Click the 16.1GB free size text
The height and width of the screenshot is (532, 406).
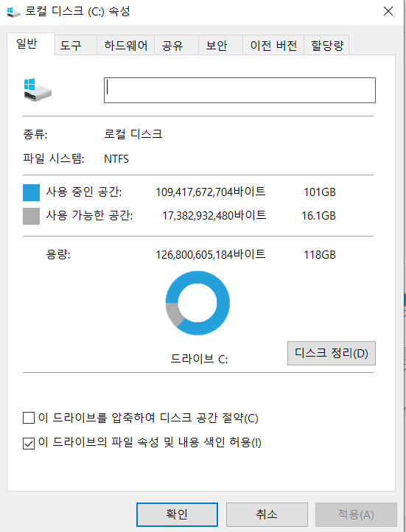[319, 216]
